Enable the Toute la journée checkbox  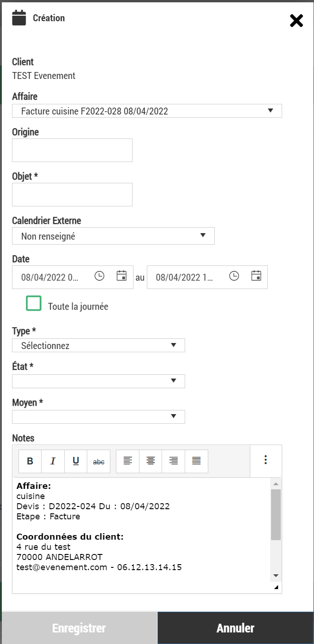coord(34,304)
